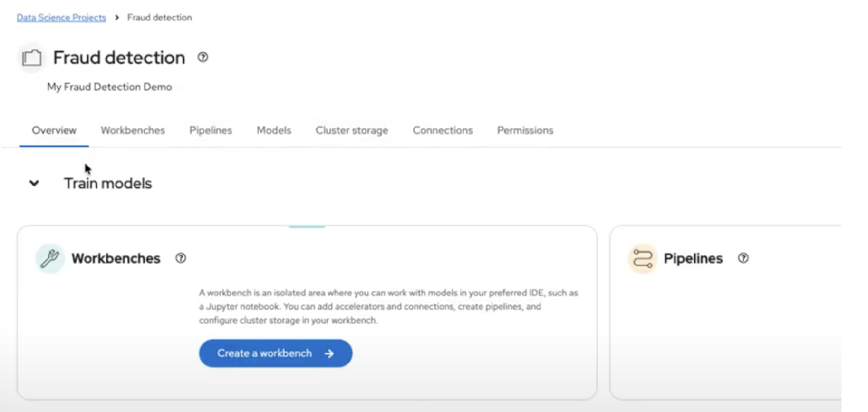Click the Workbenches card heading

(x=116, y=258)
